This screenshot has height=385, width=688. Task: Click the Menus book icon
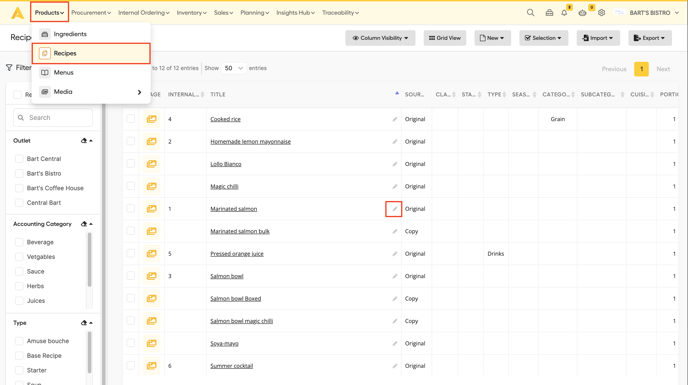[45, 72]
